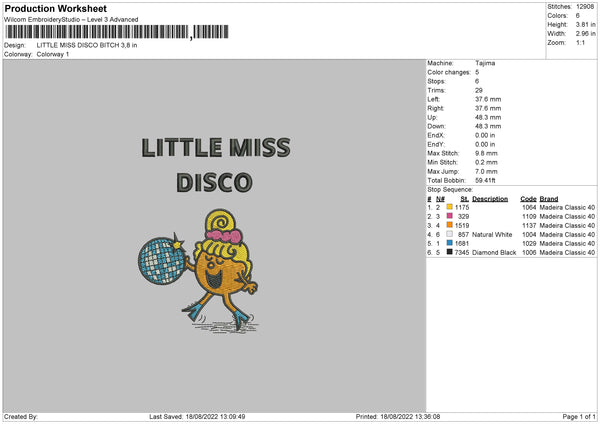The image size is (600, 424).
Task: Click the 'Production Worksheet' title
Action: click(x=55, y=8)
